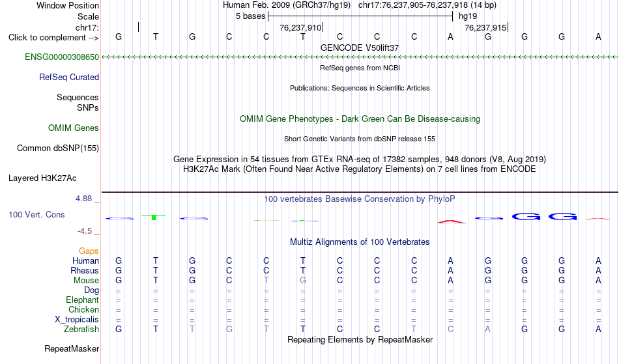This screenshot has height=364, width=619.
Task: Click the Scale track label
Action: pyautogui.click(x=88, y=16)
